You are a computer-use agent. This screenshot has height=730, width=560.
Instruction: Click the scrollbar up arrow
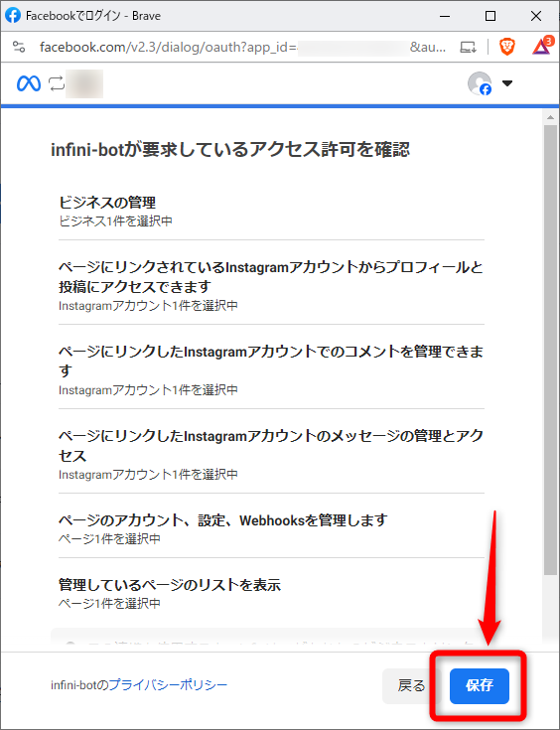[x=551, y=117]
